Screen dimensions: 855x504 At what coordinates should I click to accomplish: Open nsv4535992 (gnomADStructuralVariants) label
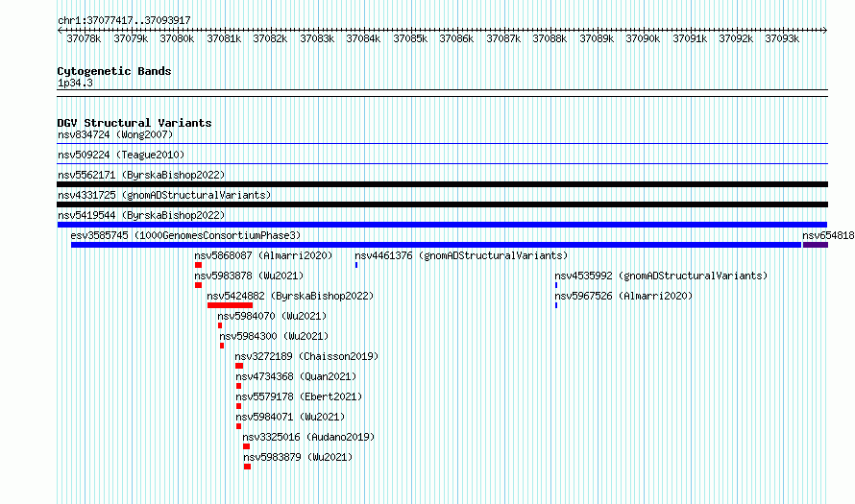661,276
